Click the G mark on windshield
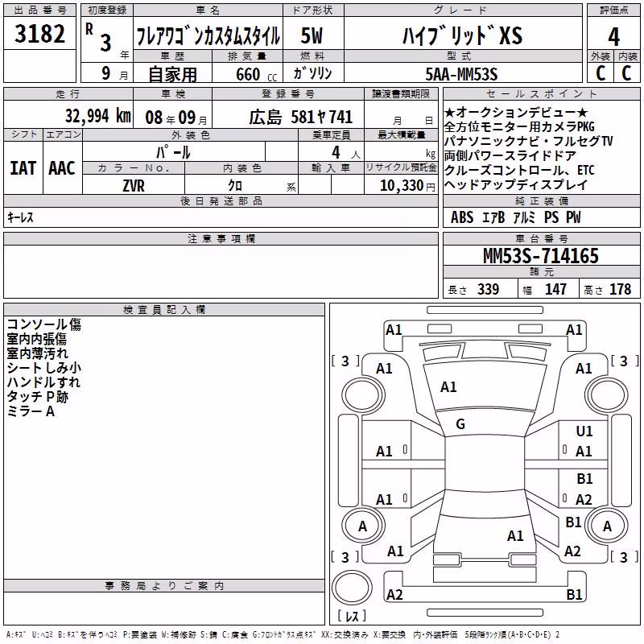The image size is (644, 644). click(x=460, y=423)
